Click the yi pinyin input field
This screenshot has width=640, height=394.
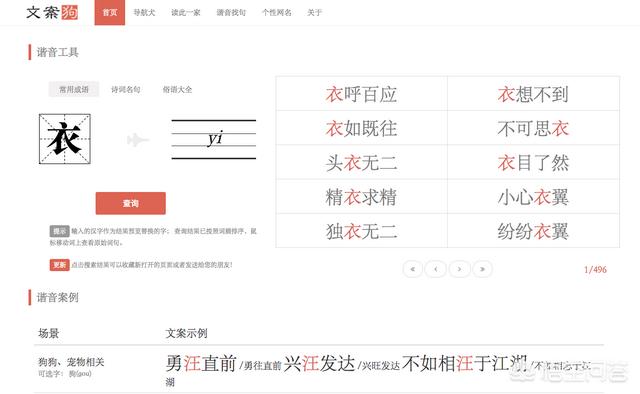click(213, 139)
